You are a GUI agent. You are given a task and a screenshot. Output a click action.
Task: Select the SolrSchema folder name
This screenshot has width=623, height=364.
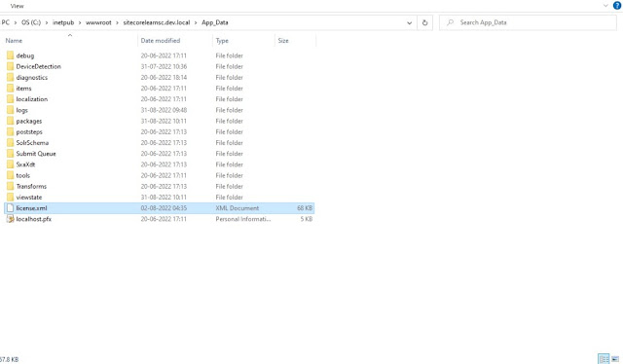(32, 143)
